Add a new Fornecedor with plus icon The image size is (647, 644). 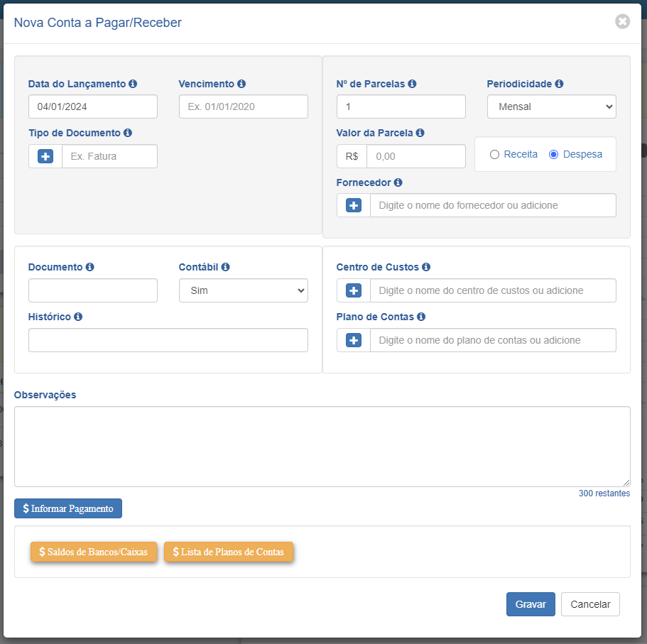[x=354, y=205]
